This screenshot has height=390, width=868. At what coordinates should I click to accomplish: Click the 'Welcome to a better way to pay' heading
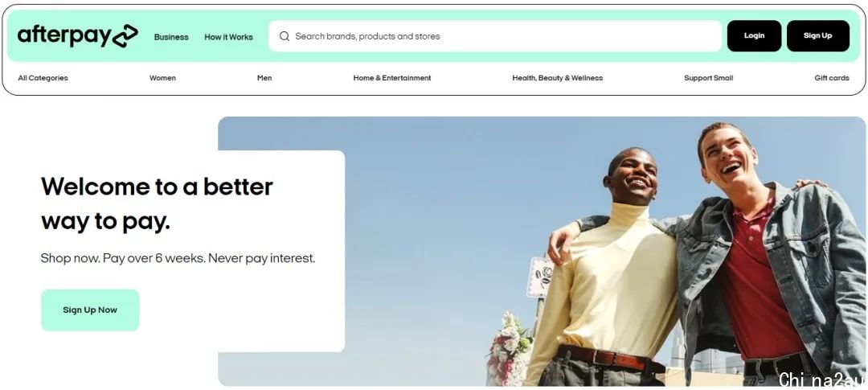(x=158, y=204)
